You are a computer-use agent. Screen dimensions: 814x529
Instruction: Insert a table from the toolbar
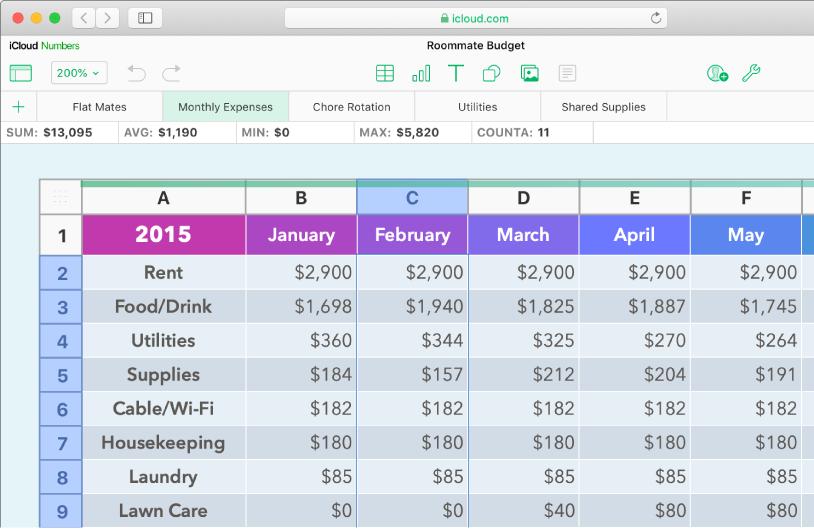[x=384, y=73]
